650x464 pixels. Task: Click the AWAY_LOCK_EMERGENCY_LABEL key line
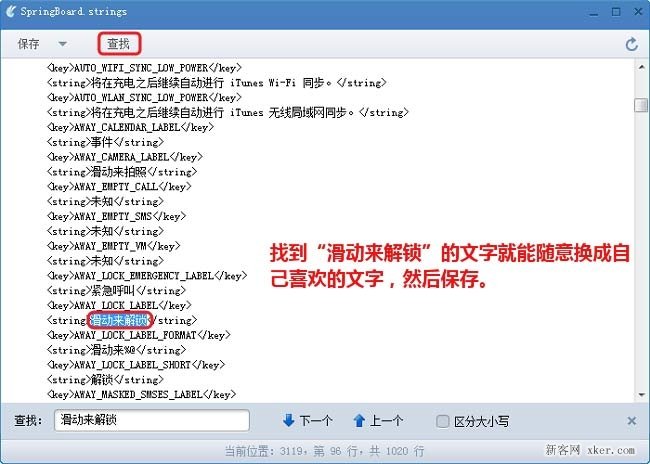click(x=147, y=276)
